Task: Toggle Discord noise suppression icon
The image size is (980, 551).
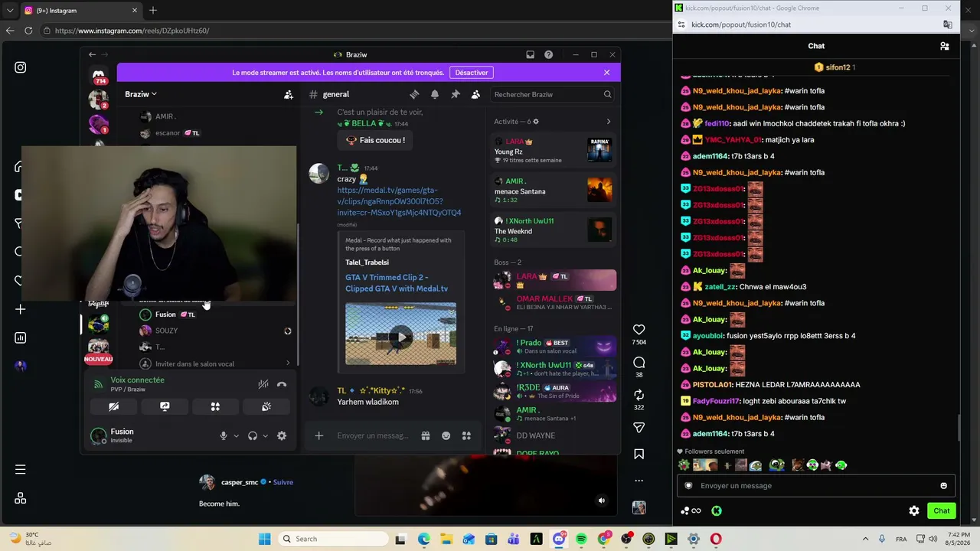Action: pyautogui.click(x=263, y=384)
